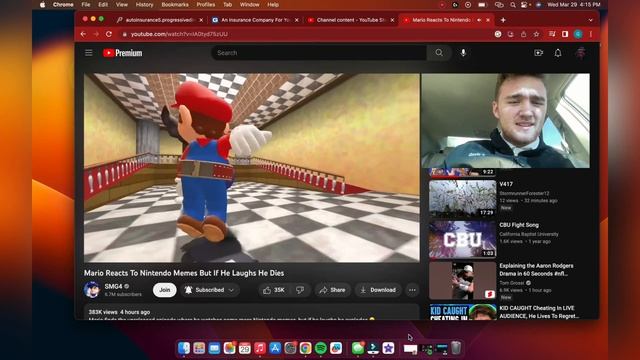Open the three-dot more actions menu under the video

click(x=412, y=290)
